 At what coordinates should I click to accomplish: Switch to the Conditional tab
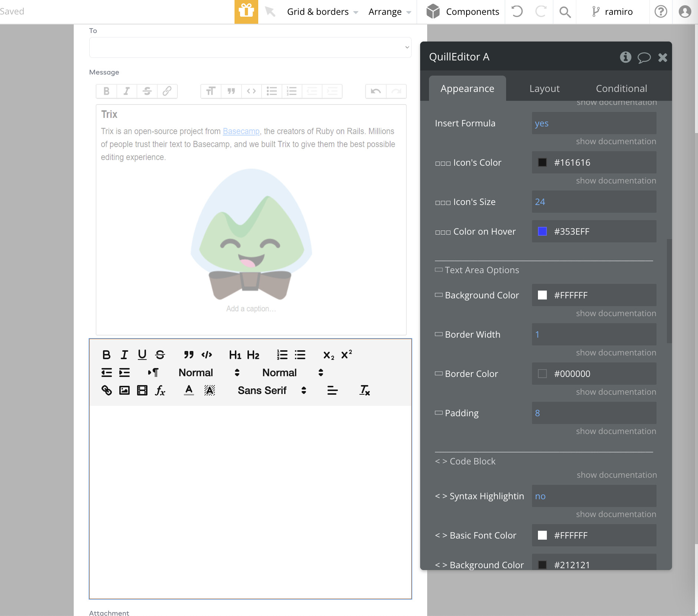[x=621, y=88]
